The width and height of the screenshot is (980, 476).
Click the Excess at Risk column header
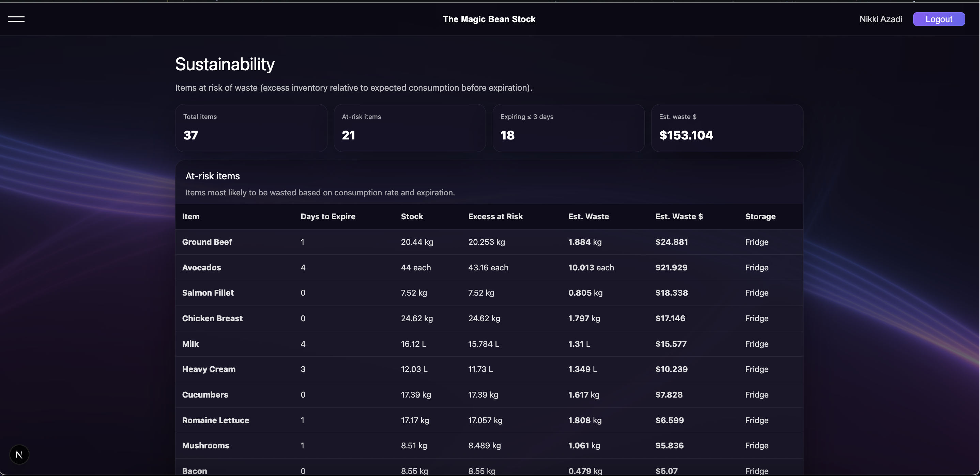495,216
